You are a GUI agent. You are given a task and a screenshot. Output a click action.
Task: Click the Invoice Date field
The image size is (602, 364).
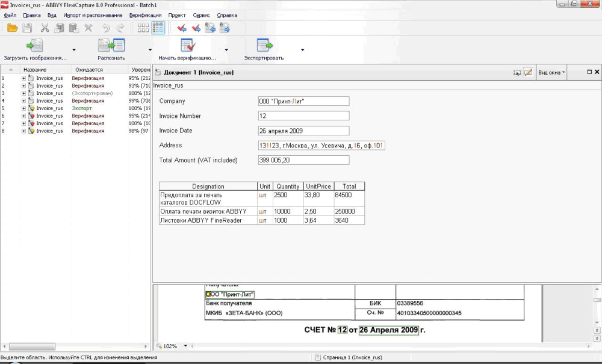[303, 131]
